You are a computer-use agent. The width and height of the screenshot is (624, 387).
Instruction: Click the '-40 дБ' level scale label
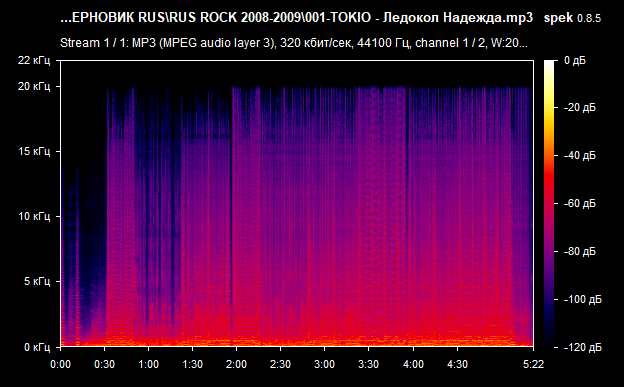click(x=580, y=156)
